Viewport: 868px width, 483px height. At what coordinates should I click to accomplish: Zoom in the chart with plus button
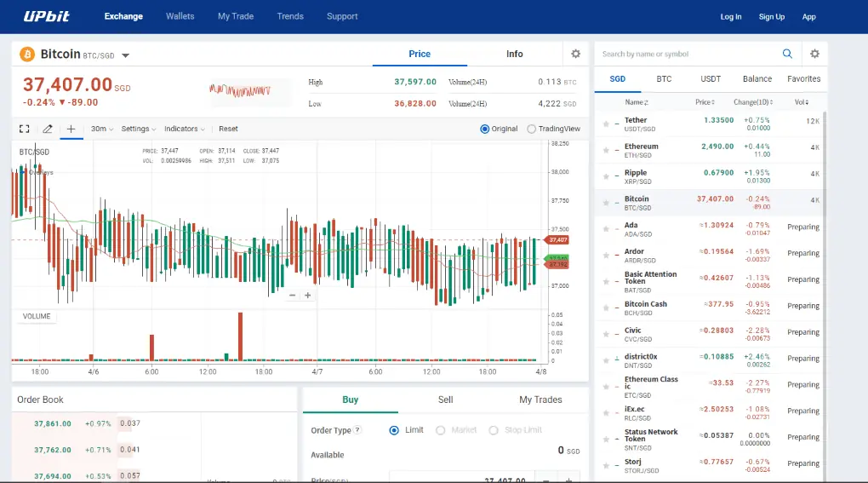[x=308, y=296]
